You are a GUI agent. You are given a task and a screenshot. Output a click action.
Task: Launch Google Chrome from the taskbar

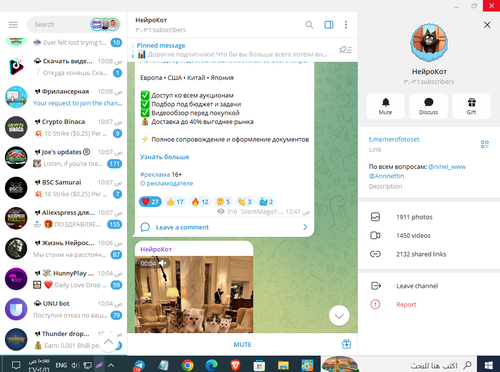click(188, 365)
